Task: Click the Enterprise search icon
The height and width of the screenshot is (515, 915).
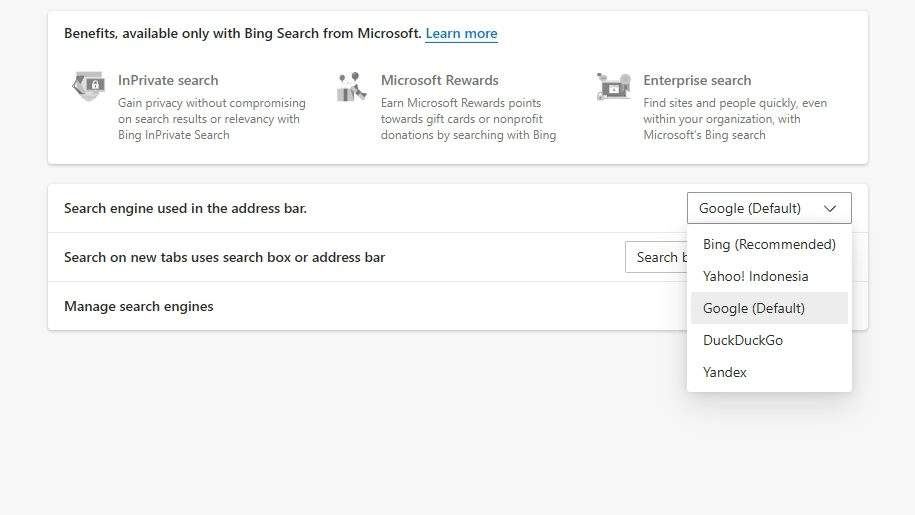Action: point(613,86)
